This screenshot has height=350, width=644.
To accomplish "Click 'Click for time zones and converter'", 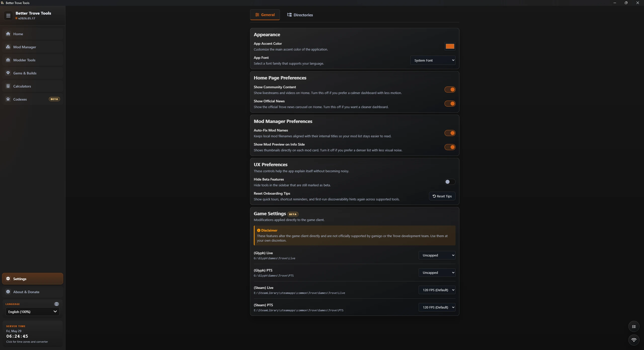I will (x=27, y=342).
